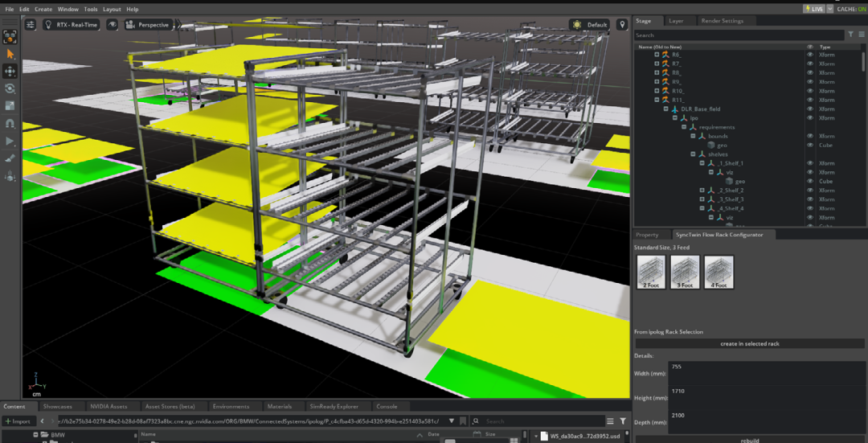Click the Import button in Content browser
The height and width of the screenshot is (443, 868).
tap(18, 420)
